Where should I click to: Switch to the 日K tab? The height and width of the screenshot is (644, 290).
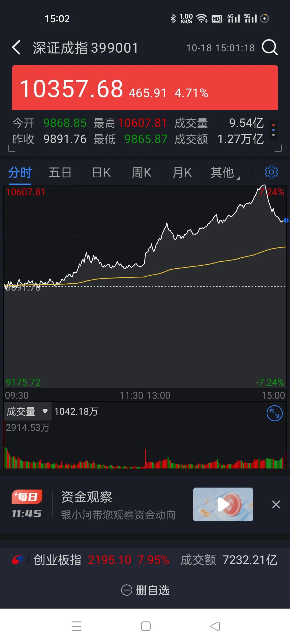101,172
